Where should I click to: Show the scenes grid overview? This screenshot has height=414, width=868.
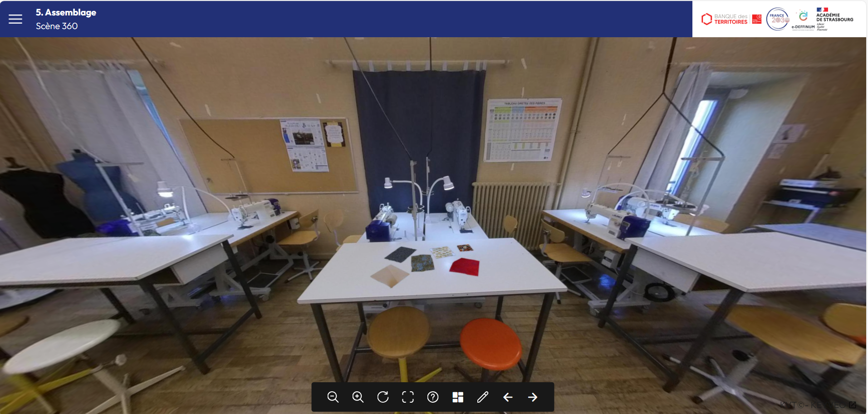(x=458, y=397)
